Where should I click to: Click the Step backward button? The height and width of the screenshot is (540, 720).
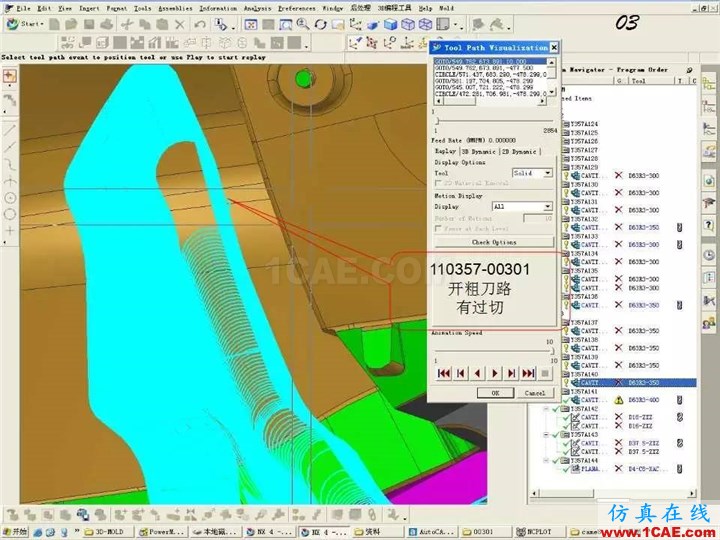point(461,373)
